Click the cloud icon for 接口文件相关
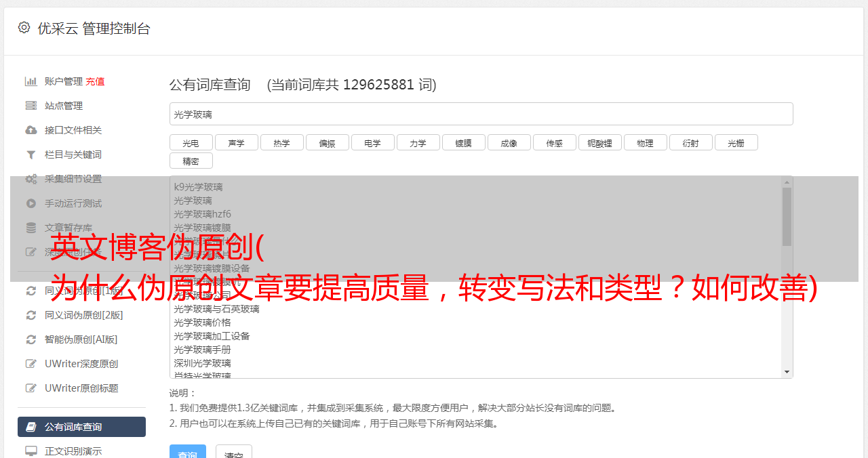 tap(31, 130)
